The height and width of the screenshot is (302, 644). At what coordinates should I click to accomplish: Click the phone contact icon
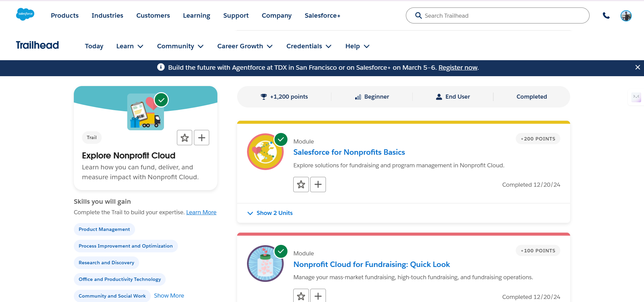pyautogui.click(x=606, y=15)
